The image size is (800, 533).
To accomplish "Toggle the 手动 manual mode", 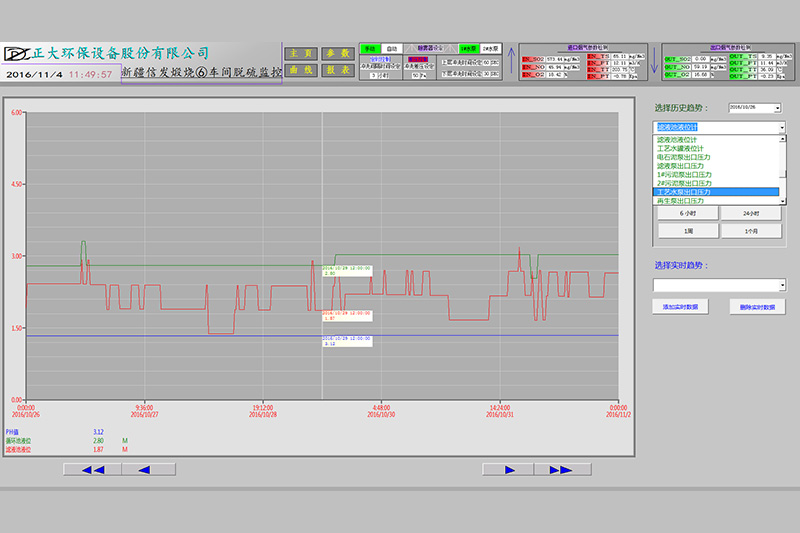I will coord(370,48).
